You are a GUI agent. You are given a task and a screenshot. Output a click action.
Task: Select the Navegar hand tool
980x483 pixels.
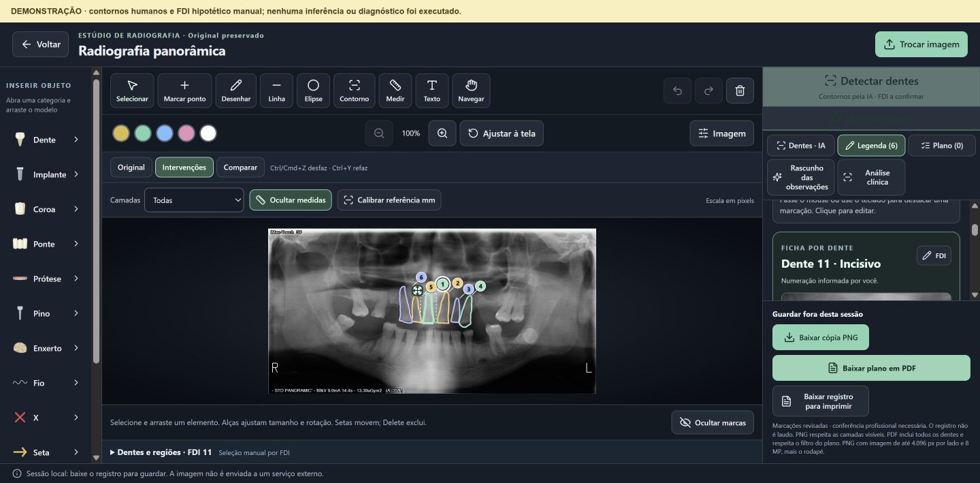coord(471,91)
